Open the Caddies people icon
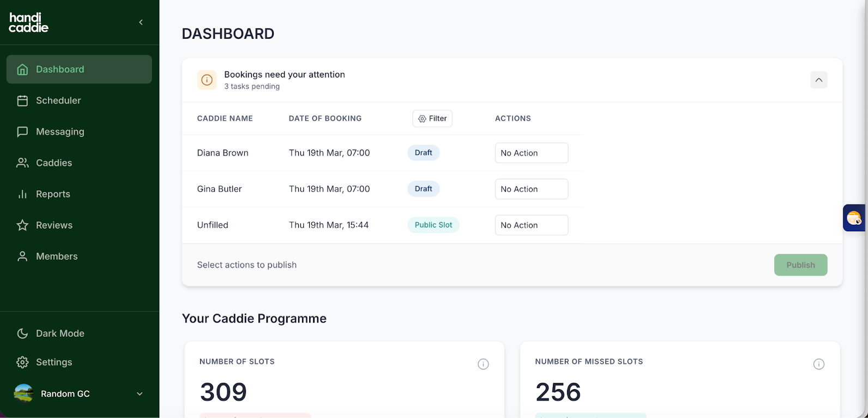The height and width of the screenshot is (418, 868). tap(22, 163)
